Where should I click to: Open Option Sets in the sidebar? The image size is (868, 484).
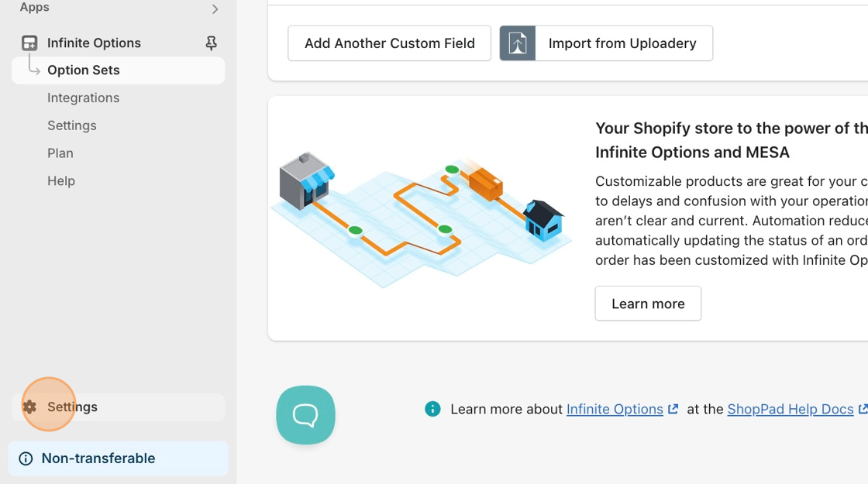point(84,70)
